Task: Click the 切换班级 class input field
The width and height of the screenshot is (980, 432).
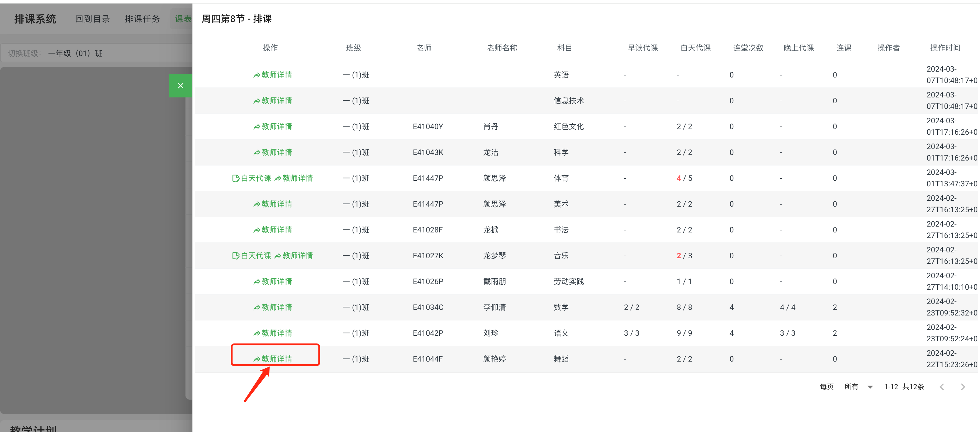Action: (95, 53)
